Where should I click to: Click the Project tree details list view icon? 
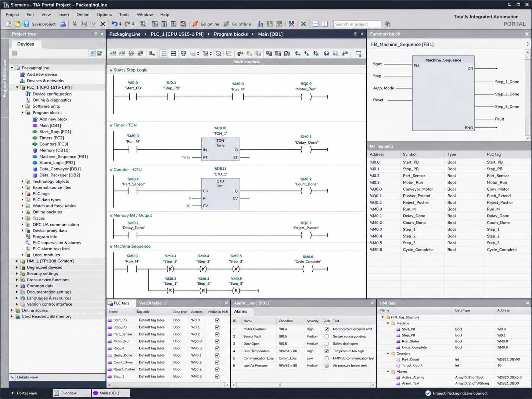(92, 53)
